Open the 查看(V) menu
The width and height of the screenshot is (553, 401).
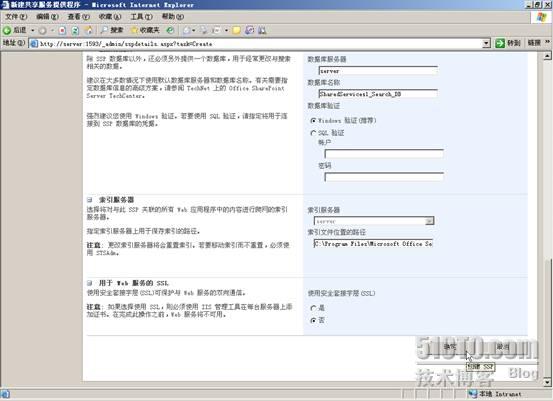(x=79, y=17)
